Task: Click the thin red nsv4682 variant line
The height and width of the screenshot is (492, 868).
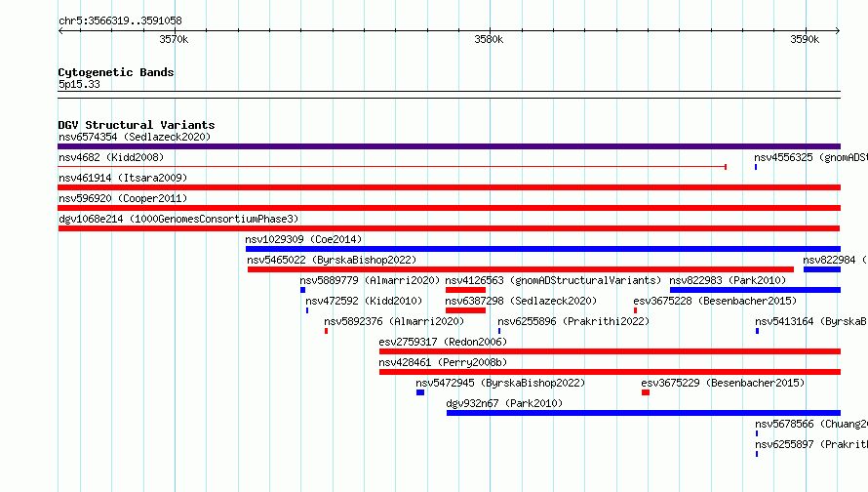Action: pos(392,166)
